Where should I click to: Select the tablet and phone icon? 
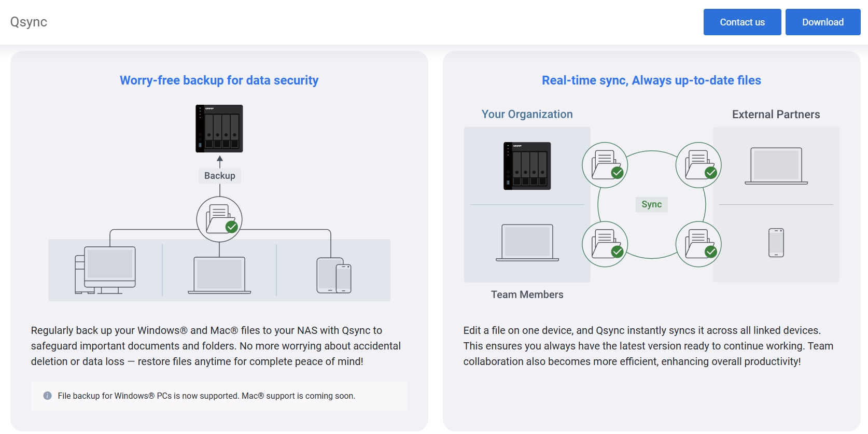[334, 275]
